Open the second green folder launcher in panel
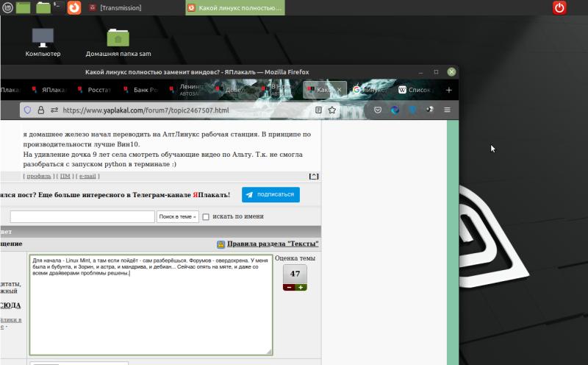Screen dimensions: 588x365 [x=43, y=7]
